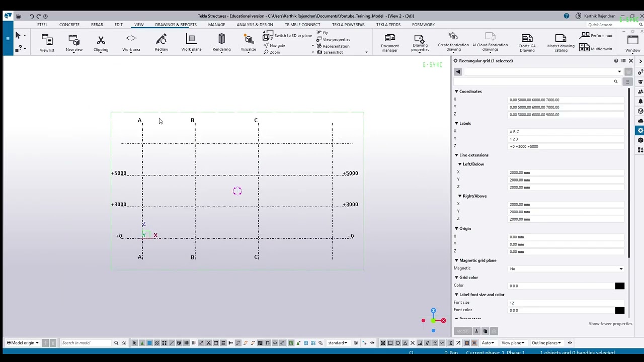644x362 pixels.
Task: Click the Save icon in title bar
Action: tap(19, 16)
